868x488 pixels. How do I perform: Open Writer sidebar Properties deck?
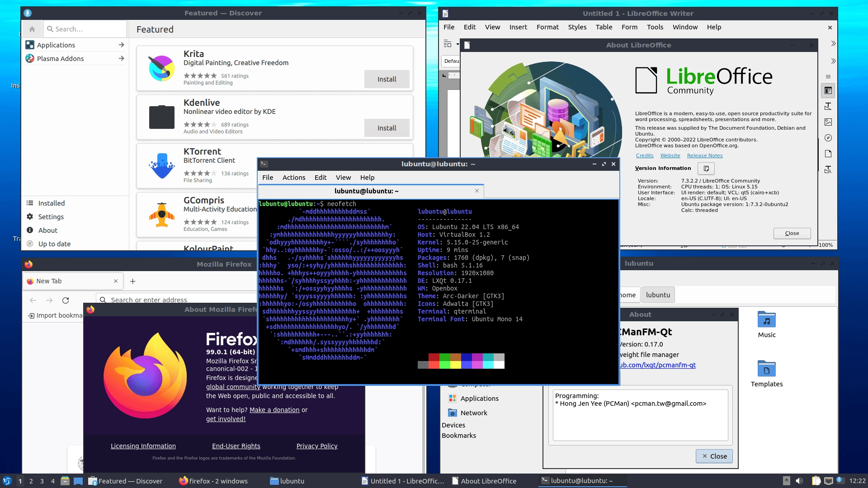click(828, 91)
